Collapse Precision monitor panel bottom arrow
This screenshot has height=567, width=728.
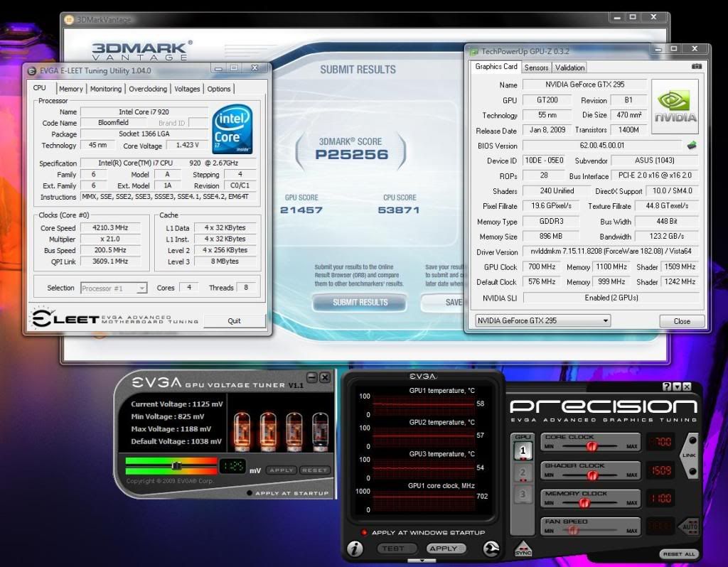coord(422,561)
